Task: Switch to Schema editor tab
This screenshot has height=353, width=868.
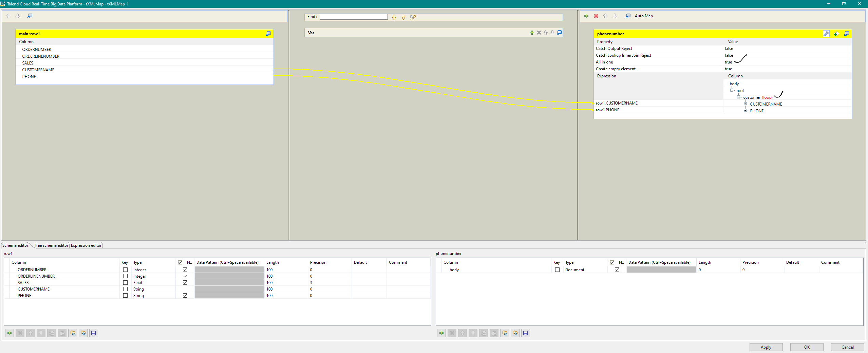Action: (16, 245)
